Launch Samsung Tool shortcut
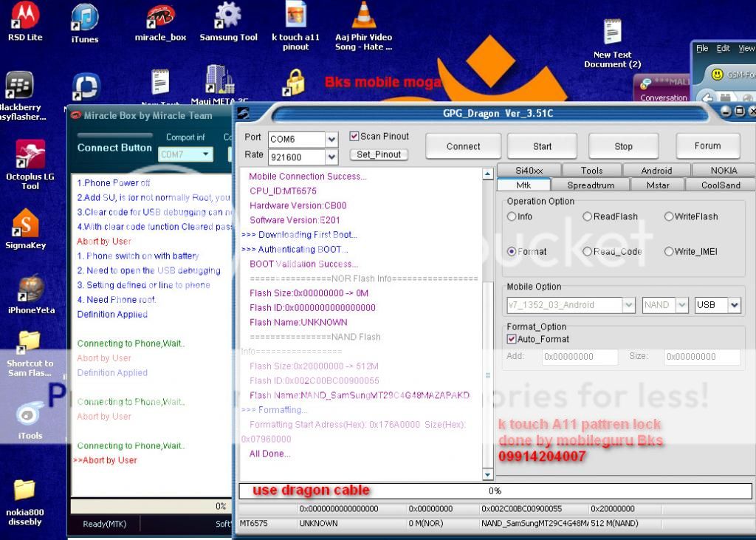Screen dimensions: 756x540 coord(228,21)
